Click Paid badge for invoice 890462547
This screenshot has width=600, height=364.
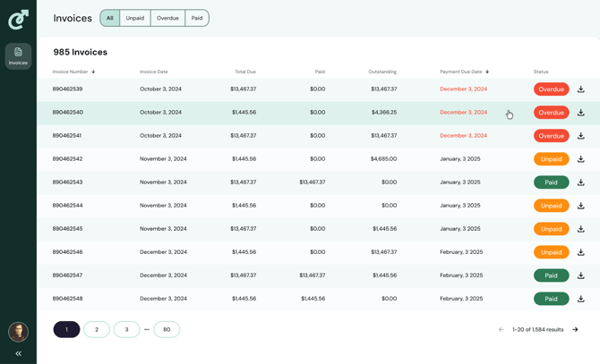pos(551,275)
